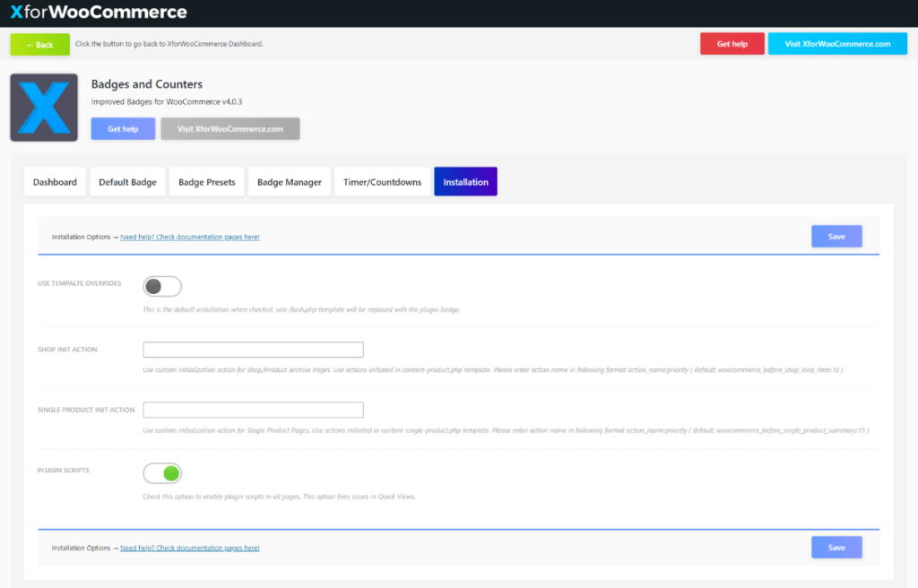Click the USE TEMPALTE OVERRIDES label
This screenshot has height=588, width=918.
tap(79, 283)
